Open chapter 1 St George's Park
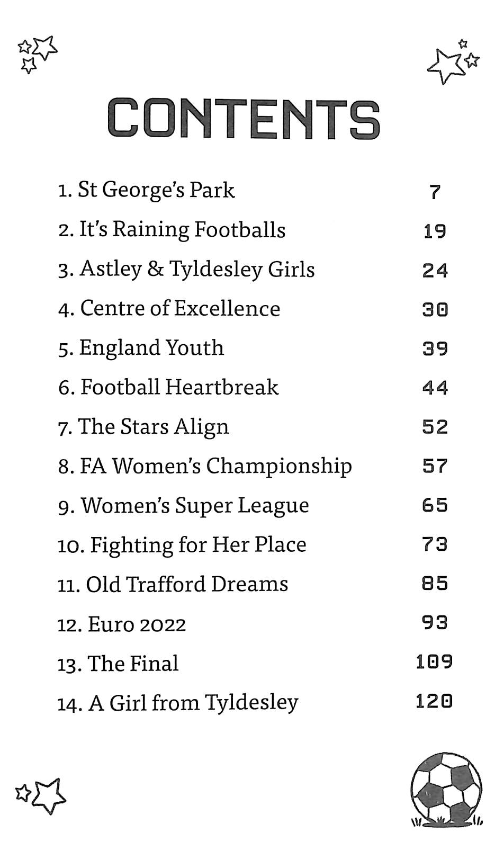Viewport: 504px width, 841px height. point(146,190)
